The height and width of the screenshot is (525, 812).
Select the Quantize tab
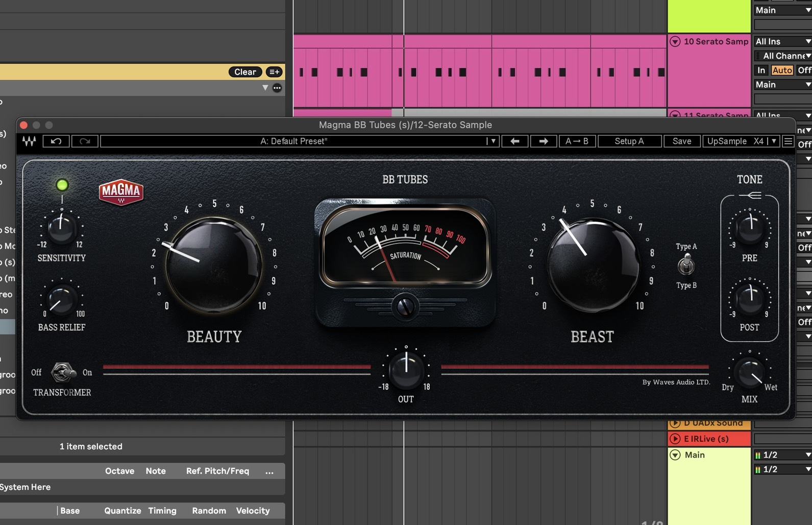click(x=122, y=511)
